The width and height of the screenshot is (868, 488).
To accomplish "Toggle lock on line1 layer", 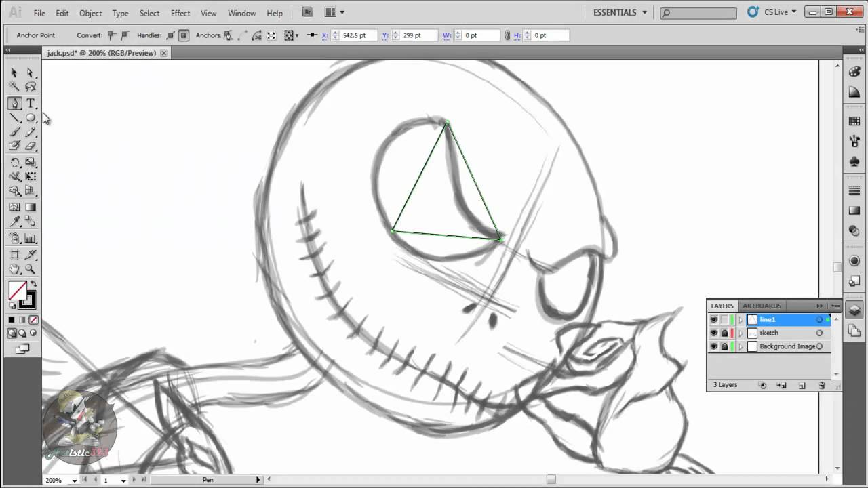I will pyautogui.click(x=724, y=319).
